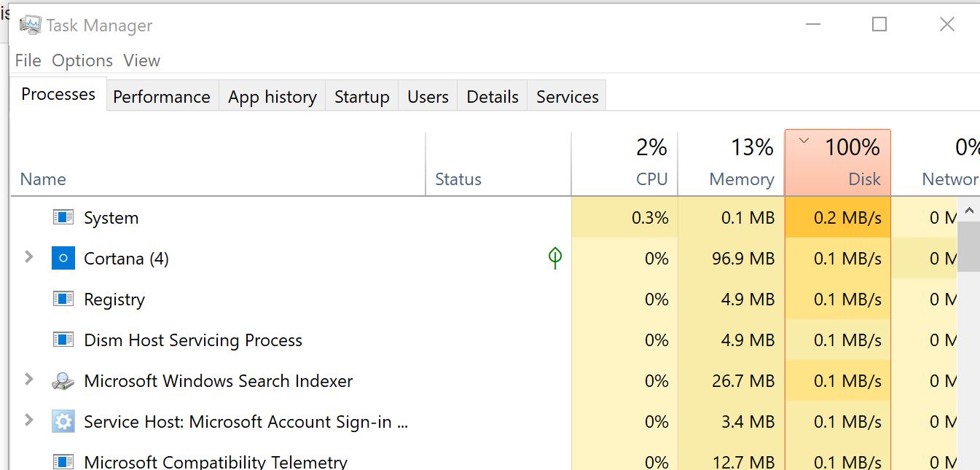The width and height of the screenshot is (980, 470).
Task: Sort by the Network column header
Action: click(x=936, y=163)
